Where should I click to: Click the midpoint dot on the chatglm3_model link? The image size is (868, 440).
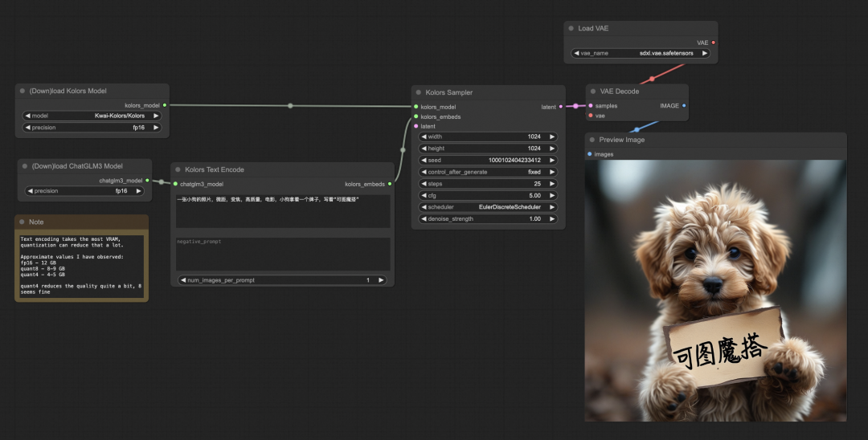pyautogui.click(x=161, y=181)
